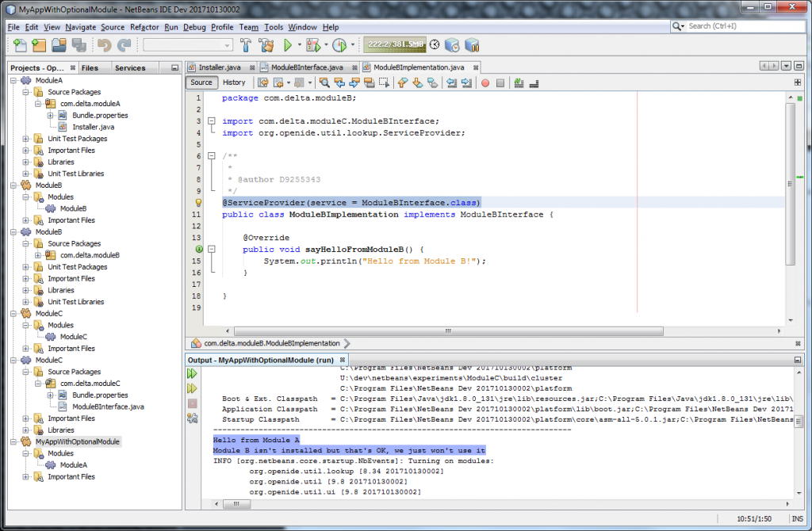Close the ModuleBImplementation.java tab
The width and height of the screenshot is (812, 531).
tap(476, 68)
